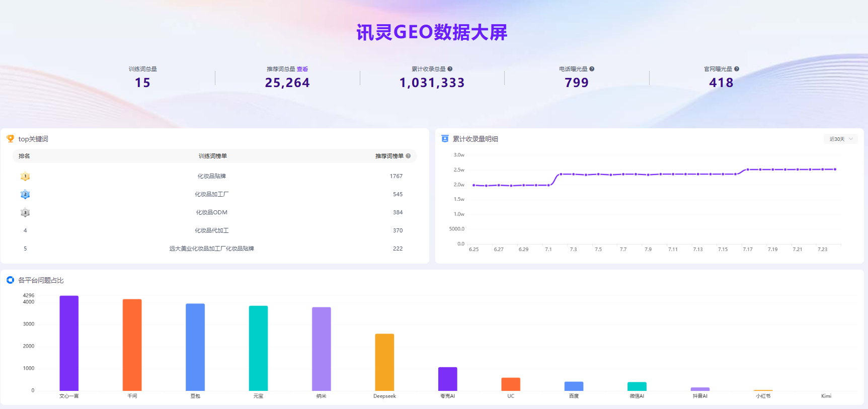868x409 pixels.
Task: Click the rank number 5
Action: coord(25,249)
